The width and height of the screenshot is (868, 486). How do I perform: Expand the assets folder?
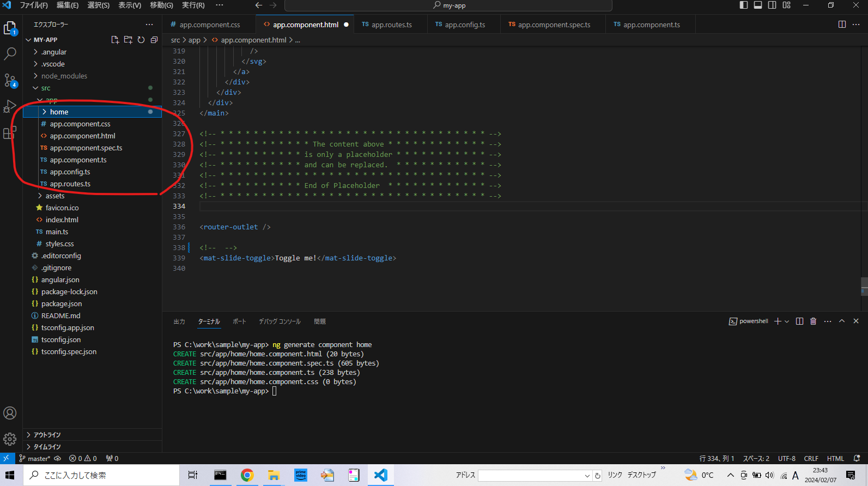click(92, 196)
